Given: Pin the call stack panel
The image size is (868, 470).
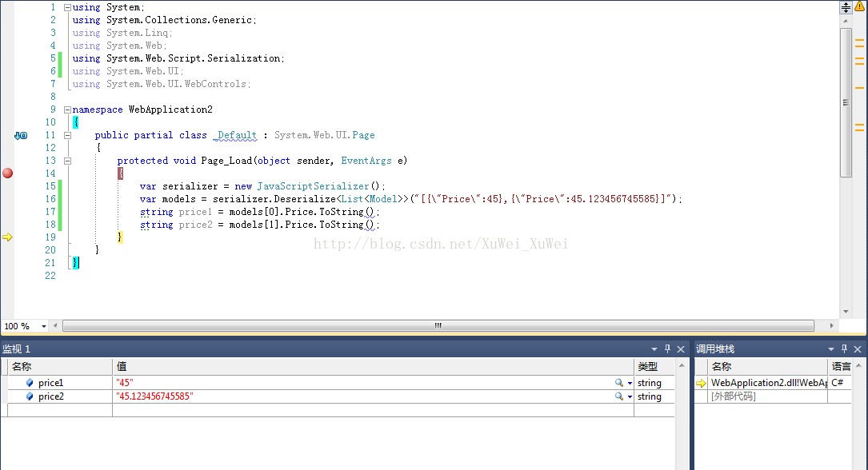Looking at the screenshot, I should tap(844, 349).
